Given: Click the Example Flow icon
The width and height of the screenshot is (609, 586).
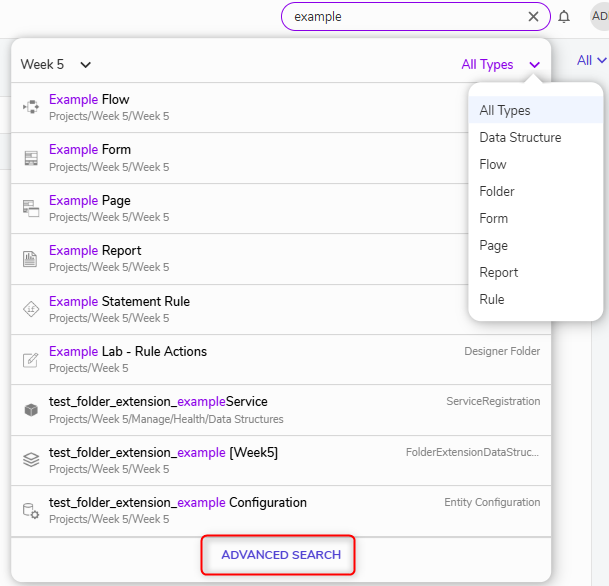Looking at the screenshot, I should [31, 106].
